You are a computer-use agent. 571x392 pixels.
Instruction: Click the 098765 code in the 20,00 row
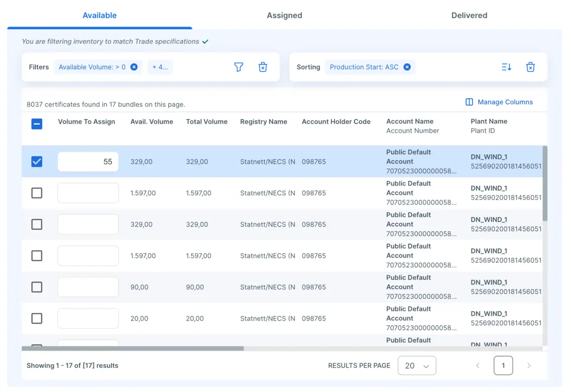[313, 319]
